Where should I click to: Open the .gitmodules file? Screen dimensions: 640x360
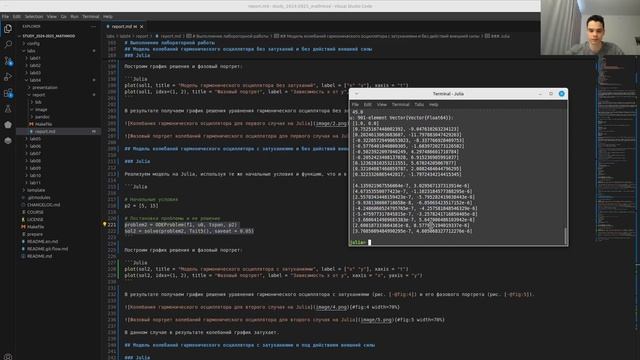38,198
